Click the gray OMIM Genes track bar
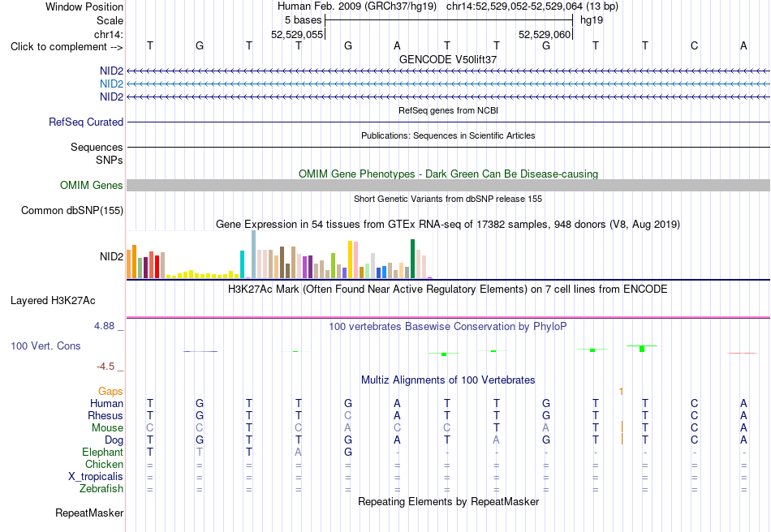This screenshot has height=532, width=771. [x=448, y=185]
